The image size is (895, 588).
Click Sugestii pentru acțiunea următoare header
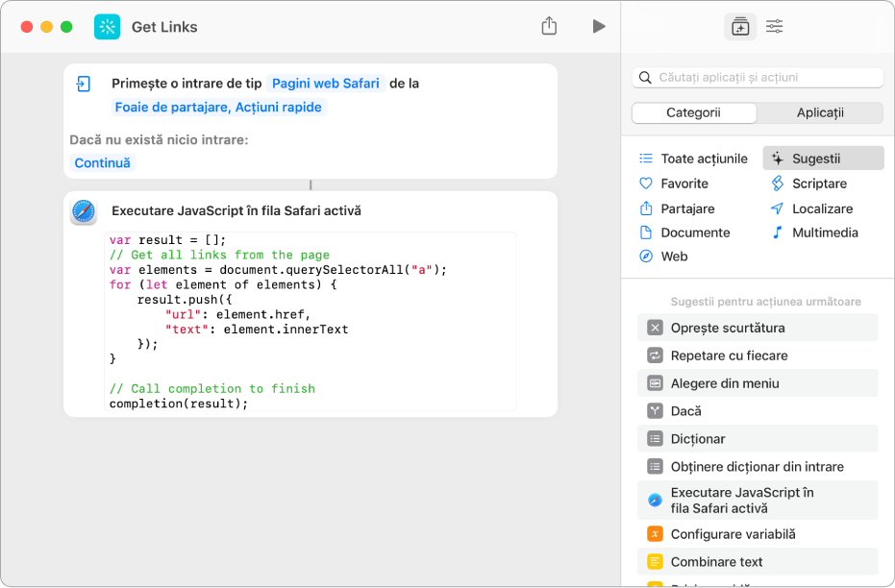[765, 302]
